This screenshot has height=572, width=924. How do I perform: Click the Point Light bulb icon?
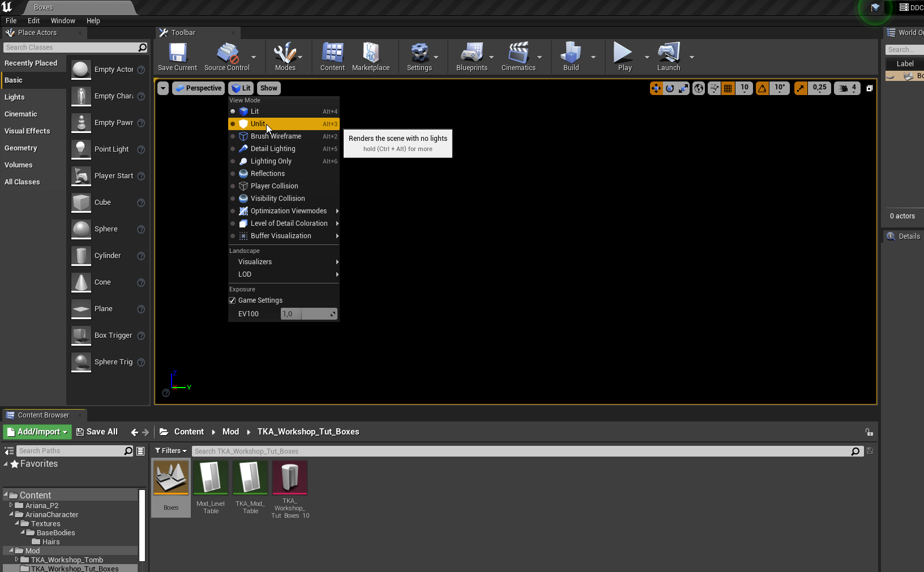81,149
